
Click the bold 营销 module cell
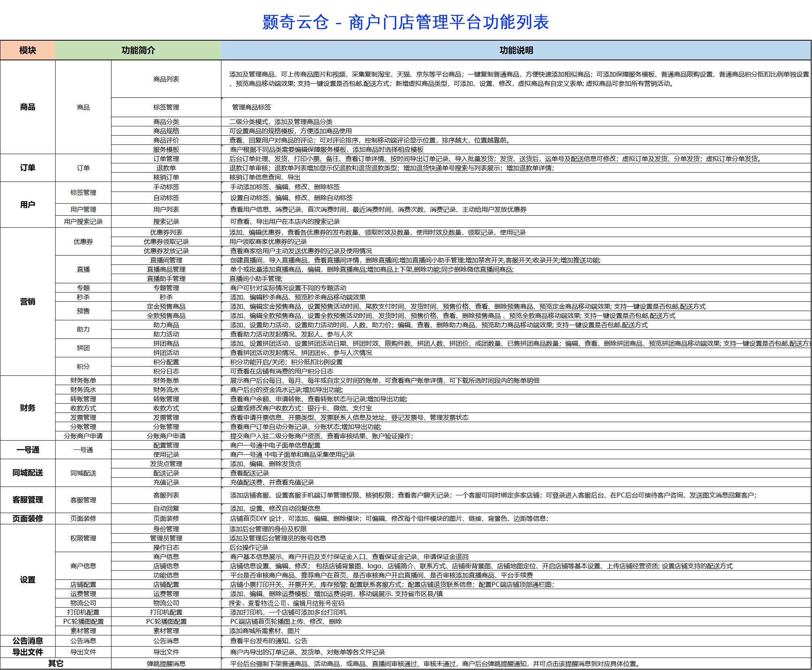[x=27, y=302]
